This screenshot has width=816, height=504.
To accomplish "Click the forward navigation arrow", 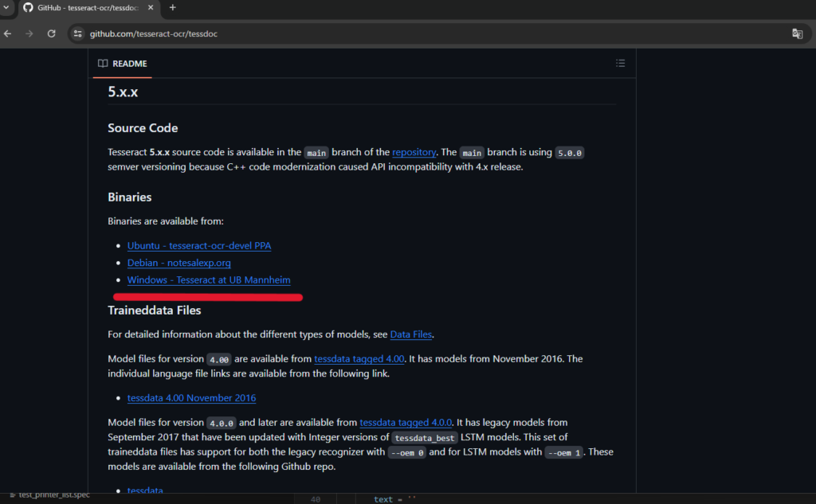I will click(29, 34).
